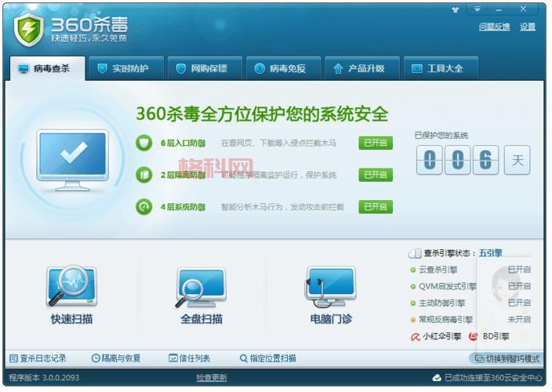
Task: Click the 快速扫描 text label
Action: pos(71,319)
